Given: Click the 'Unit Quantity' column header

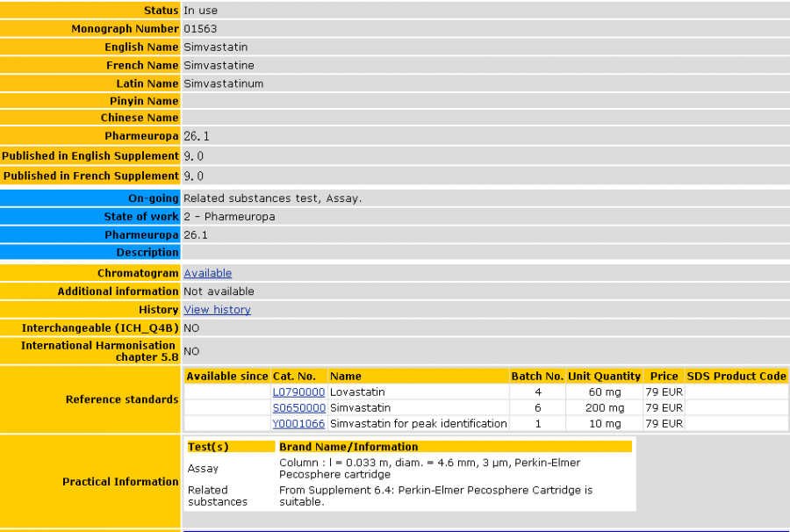Looking at the screenshot, I should 604,377.
